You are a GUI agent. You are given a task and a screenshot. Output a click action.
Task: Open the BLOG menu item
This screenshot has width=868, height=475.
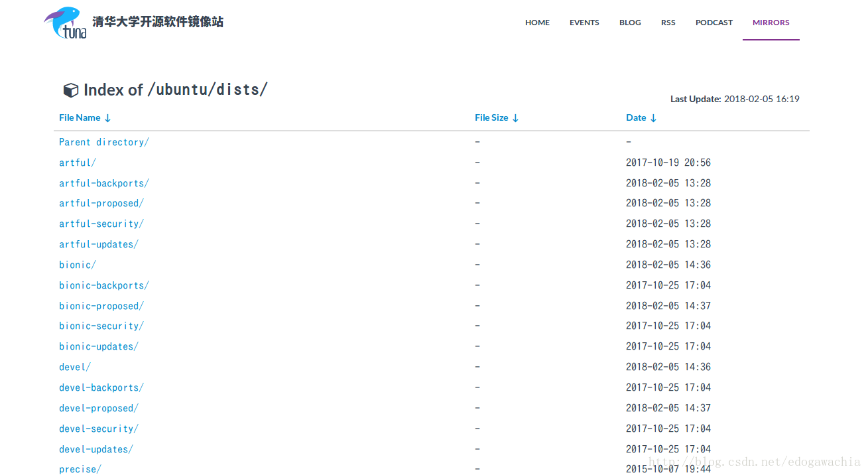[x=630, y=23]
